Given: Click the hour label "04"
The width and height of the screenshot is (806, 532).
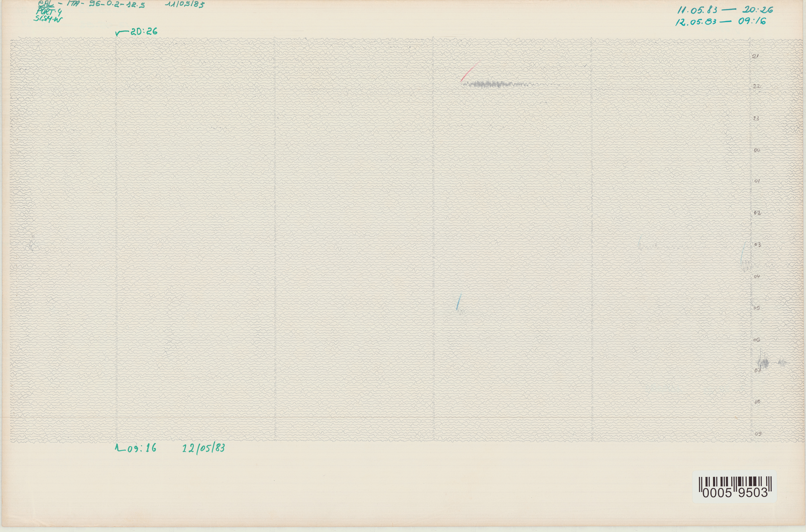Looking at the screenshot, I should (756, 276).
